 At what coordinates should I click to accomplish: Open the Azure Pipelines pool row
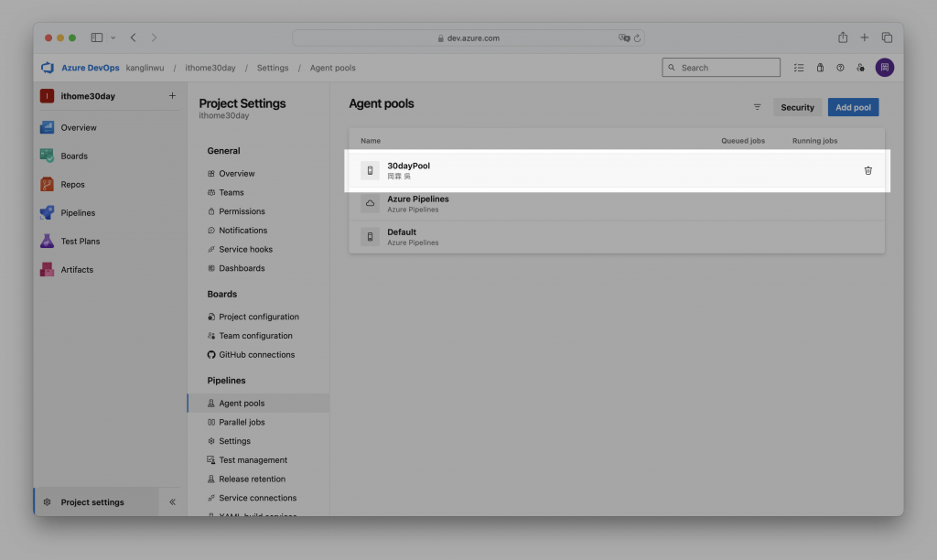click(617, 204)
